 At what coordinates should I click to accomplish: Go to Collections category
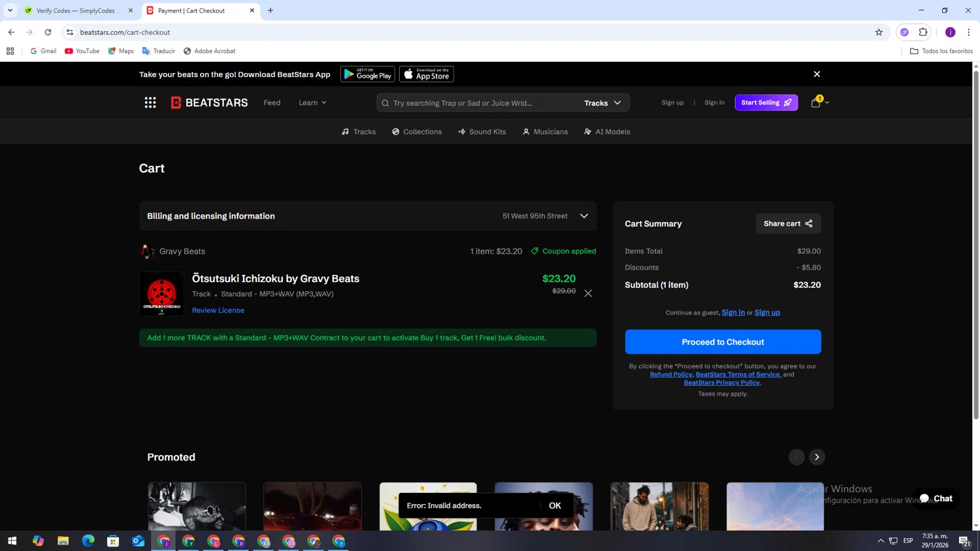[417, 132]
